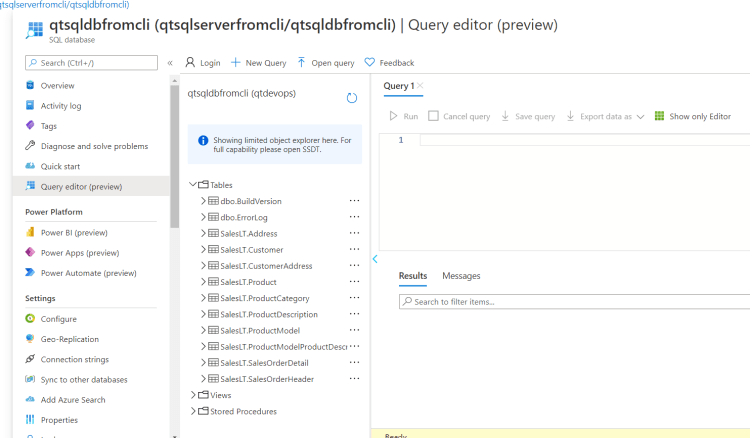Image resolution: width=750 pixels, height=438 pixels.
Task: Expand dbo.ErrorLog table
Action: [x=203, y=217]
